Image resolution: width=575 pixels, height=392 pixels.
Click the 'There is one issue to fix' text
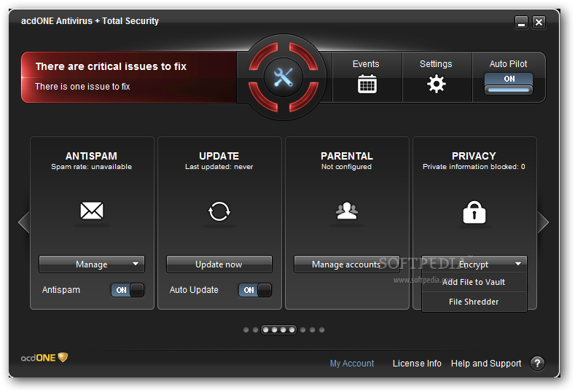(82, 87)
